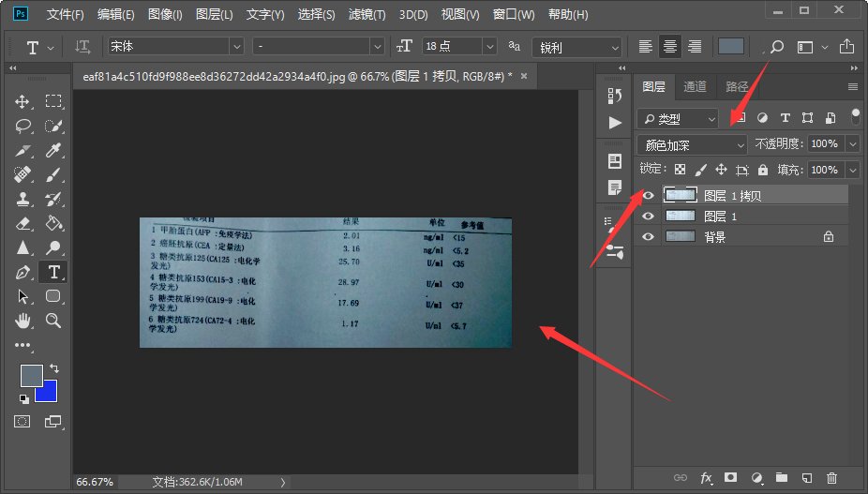Switch to the 路径 tab

click(x=737, y=86)
